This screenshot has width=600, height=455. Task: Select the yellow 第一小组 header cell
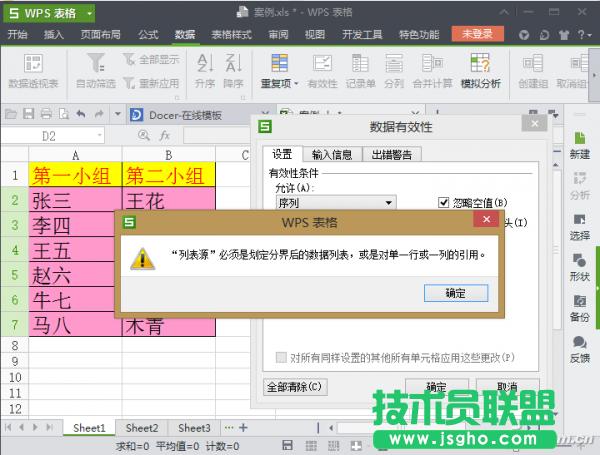pos(76,176)
